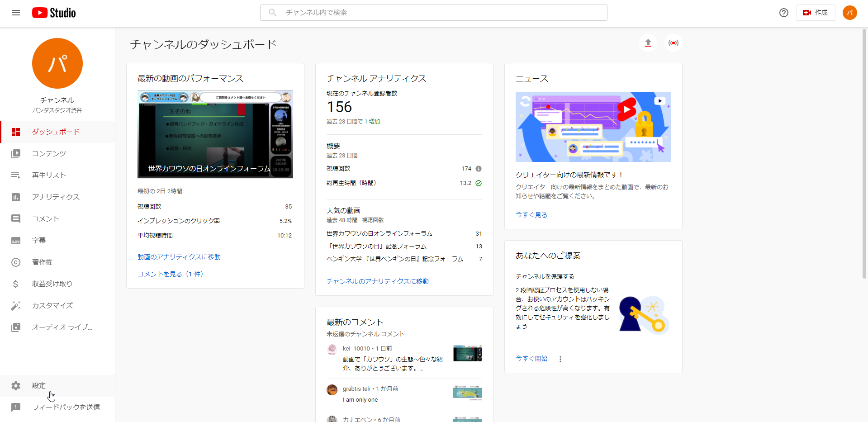868x422 pixels.
Task: Click the go live broadcast icon
Action: [x=674, y=43]
